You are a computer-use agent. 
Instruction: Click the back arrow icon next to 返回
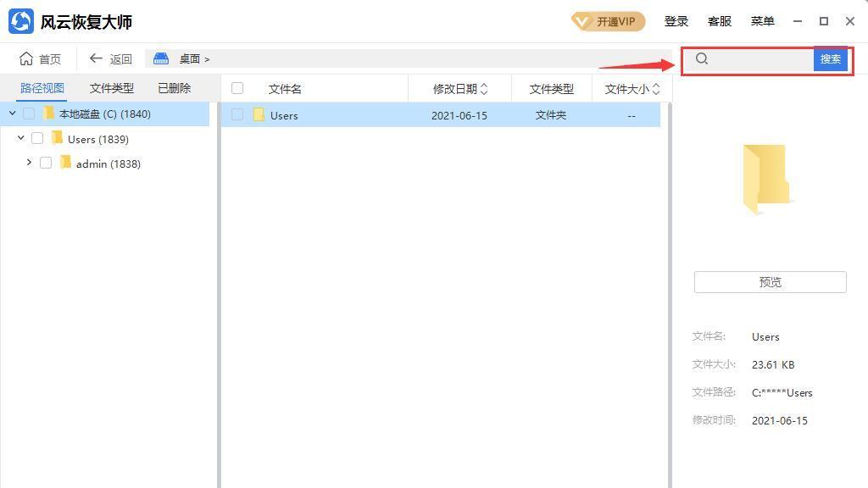[96, 58]
